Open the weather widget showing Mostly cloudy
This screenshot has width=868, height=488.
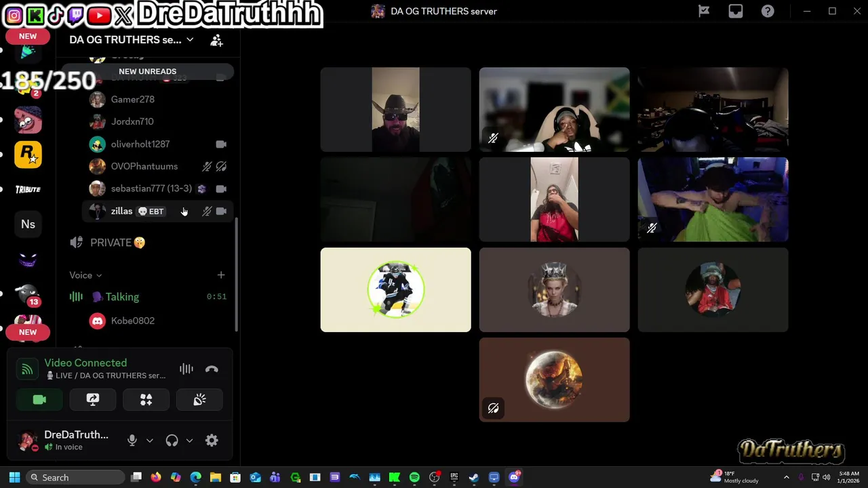click(735, 478)
